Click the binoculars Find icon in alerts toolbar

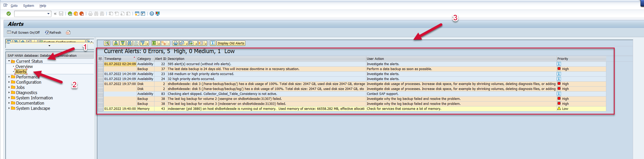coord(130,43)
